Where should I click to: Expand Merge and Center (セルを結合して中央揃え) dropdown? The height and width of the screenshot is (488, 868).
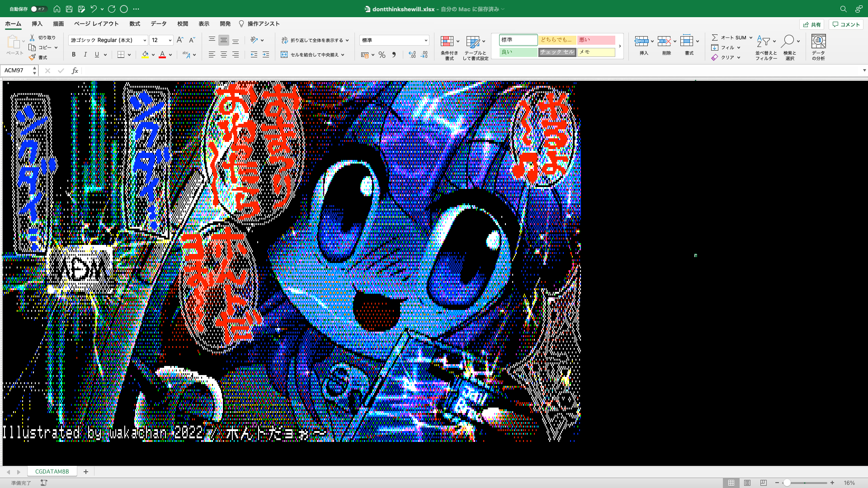tap(343, 55)
